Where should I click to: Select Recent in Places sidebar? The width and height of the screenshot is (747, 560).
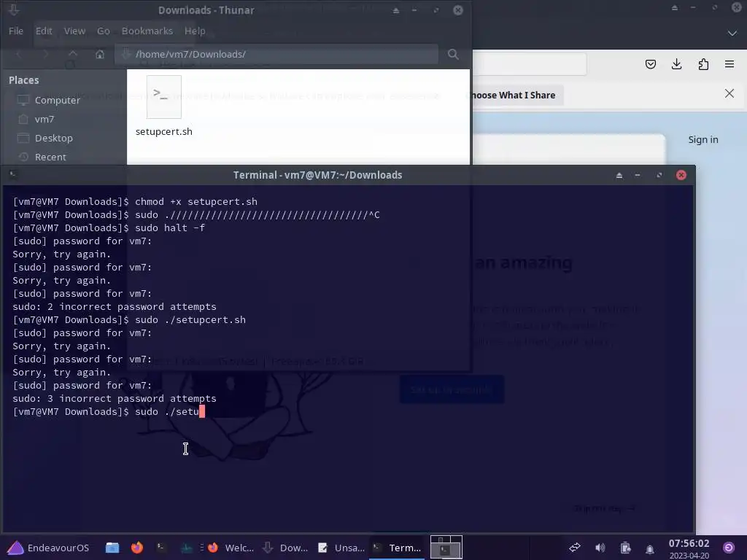[x=50, y=157]
